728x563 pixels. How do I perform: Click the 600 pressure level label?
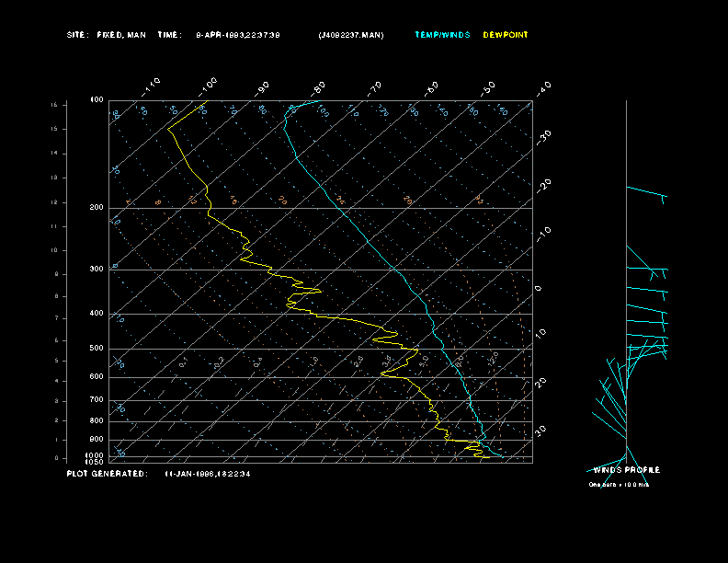pos(97,377)
